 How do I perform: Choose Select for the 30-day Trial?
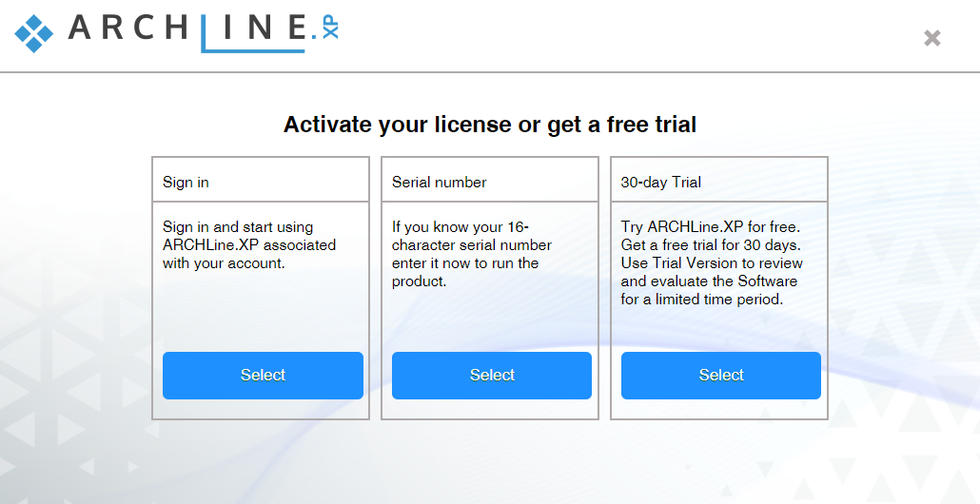click(720, 376)
